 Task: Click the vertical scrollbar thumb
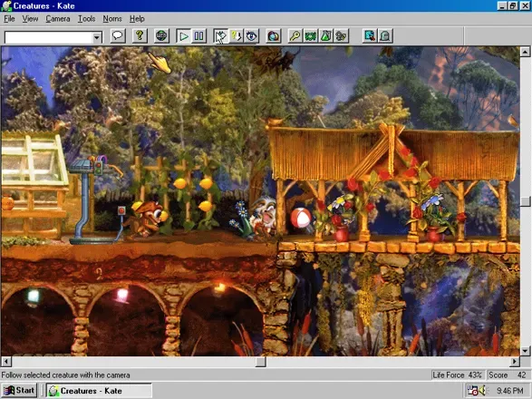coord(525,201)
